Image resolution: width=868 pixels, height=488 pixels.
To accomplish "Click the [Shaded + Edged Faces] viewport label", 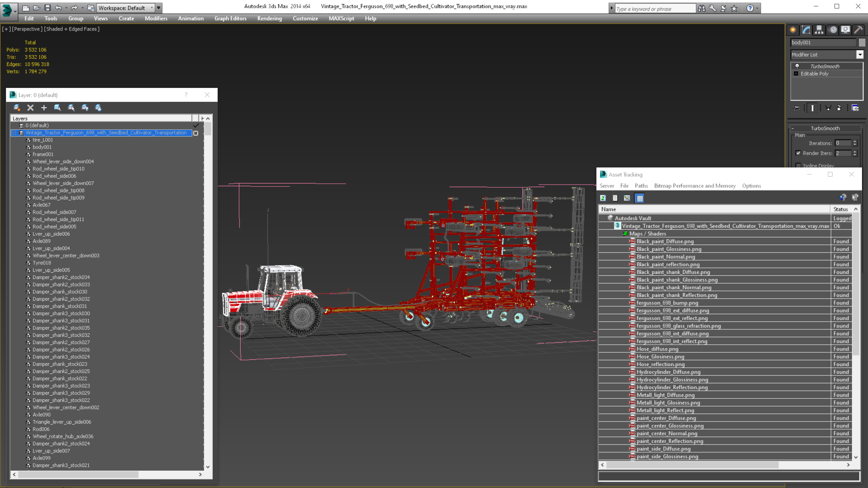I will click(x=72, y=29).
